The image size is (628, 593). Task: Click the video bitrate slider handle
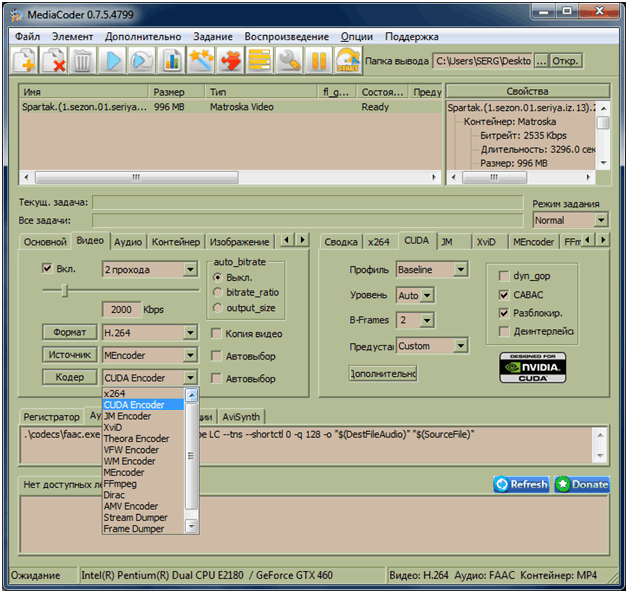click(65, 290)
